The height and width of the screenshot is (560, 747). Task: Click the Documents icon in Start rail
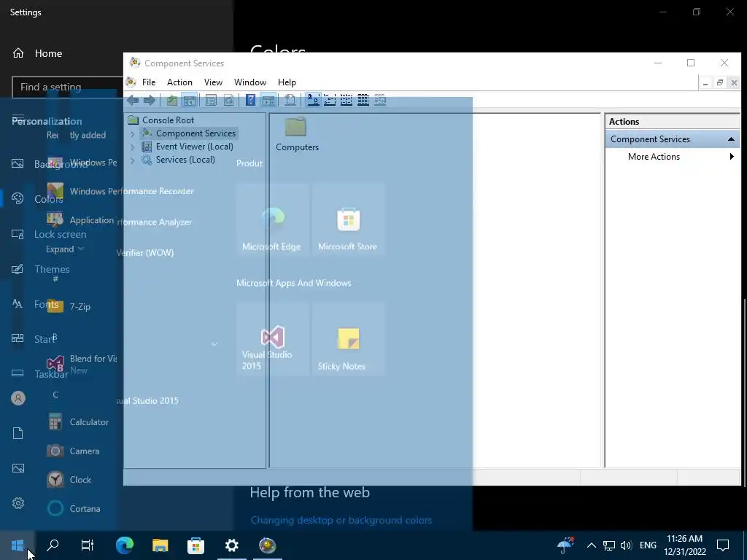point(18,433)
